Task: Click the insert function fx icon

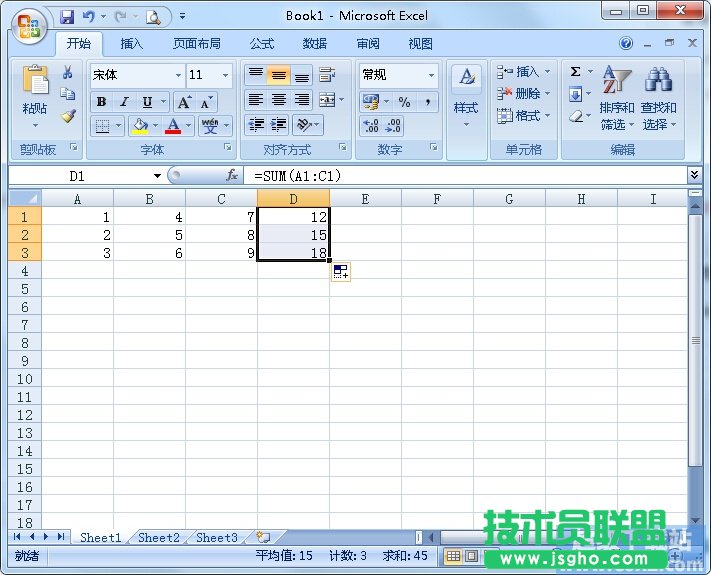Action: click(x=232, y=175)
